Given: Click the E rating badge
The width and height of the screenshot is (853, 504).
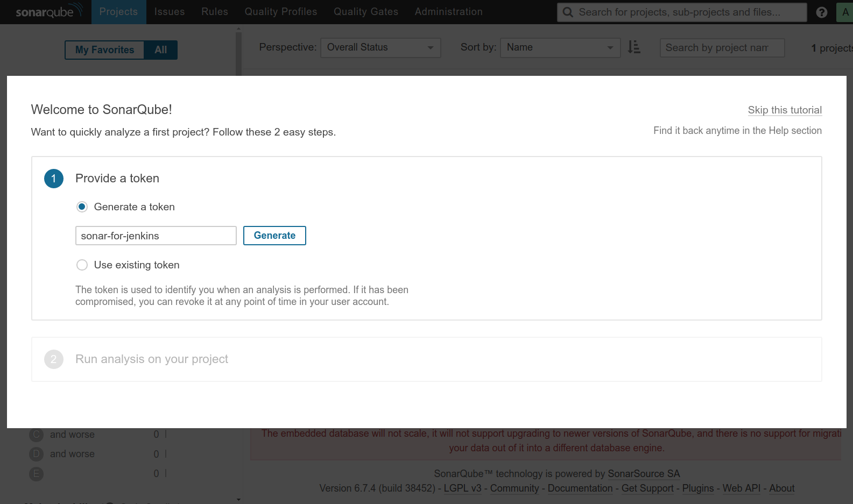Looking at the screenshot, I should tap(36, 474).
